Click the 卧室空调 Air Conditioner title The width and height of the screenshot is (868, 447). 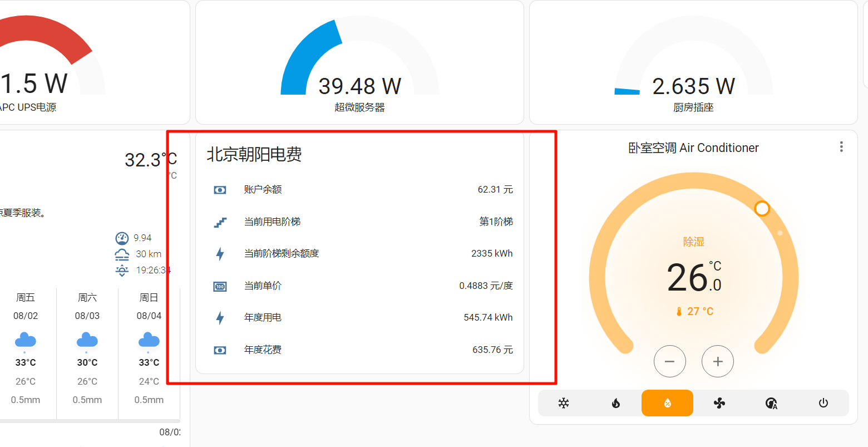pyautogui.click(x=693, y=148)
